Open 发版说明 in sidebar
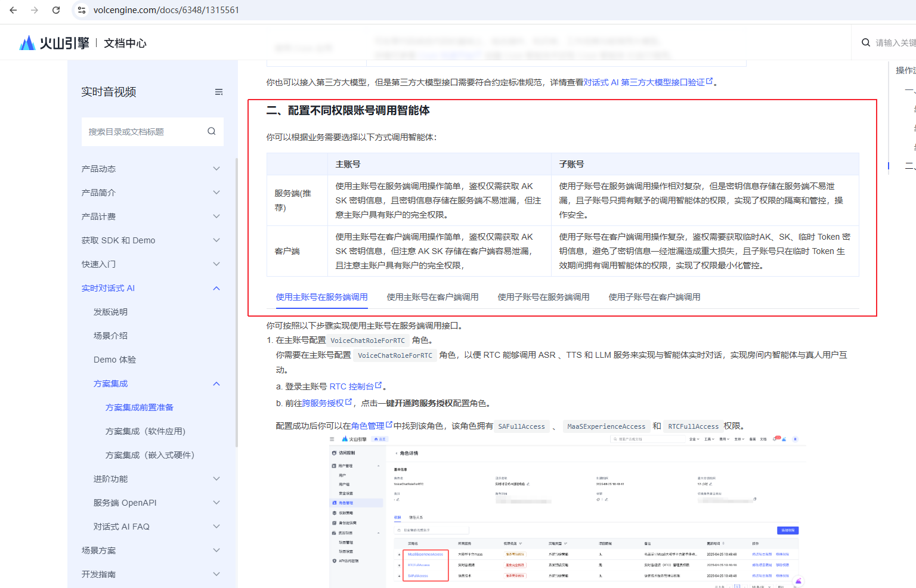 110,312
